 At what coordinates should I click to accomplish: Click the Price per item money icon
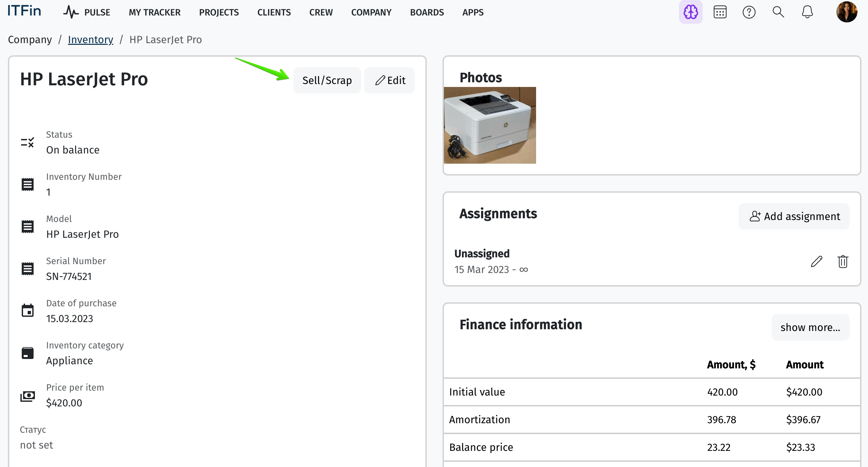28,396
